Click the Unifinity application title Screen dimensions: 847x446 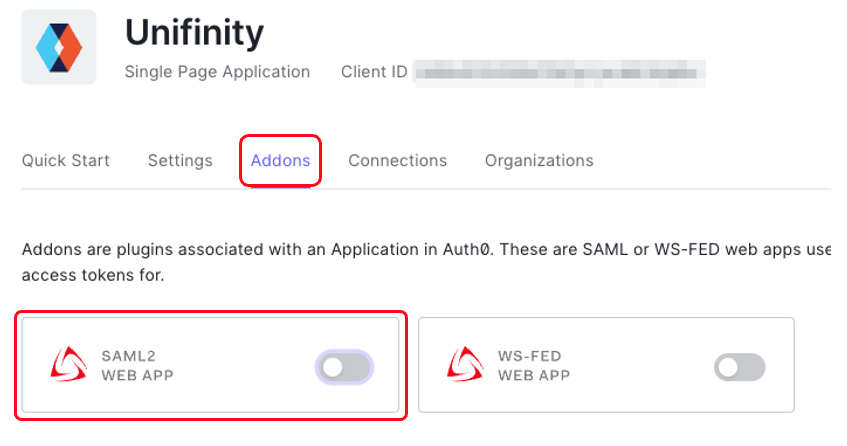coord(194,33)
